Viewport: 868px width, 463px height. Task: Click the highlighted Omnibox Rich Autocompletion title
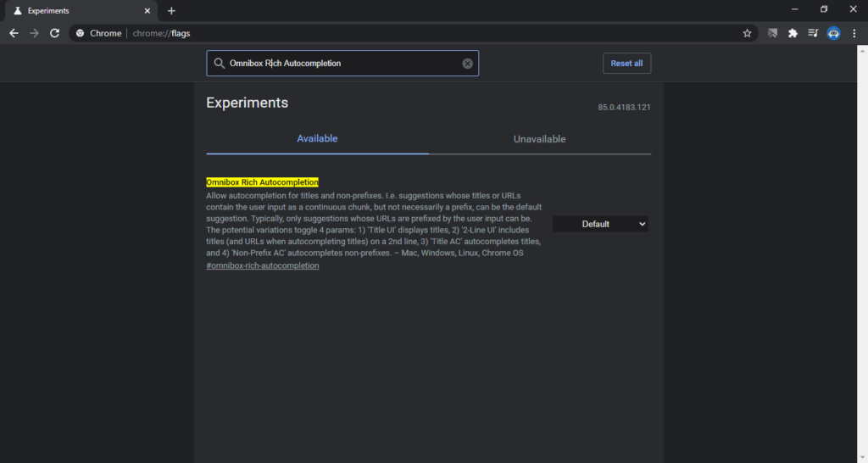pos(262,182)
